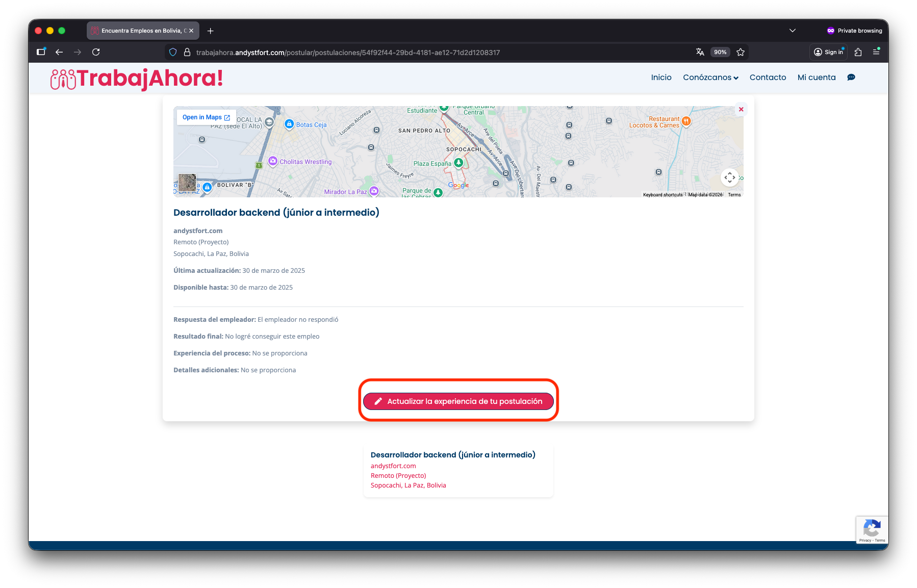Expand the Conózcanos dropdown menu
Screen dimensions: 917x588
click(710, 78)
